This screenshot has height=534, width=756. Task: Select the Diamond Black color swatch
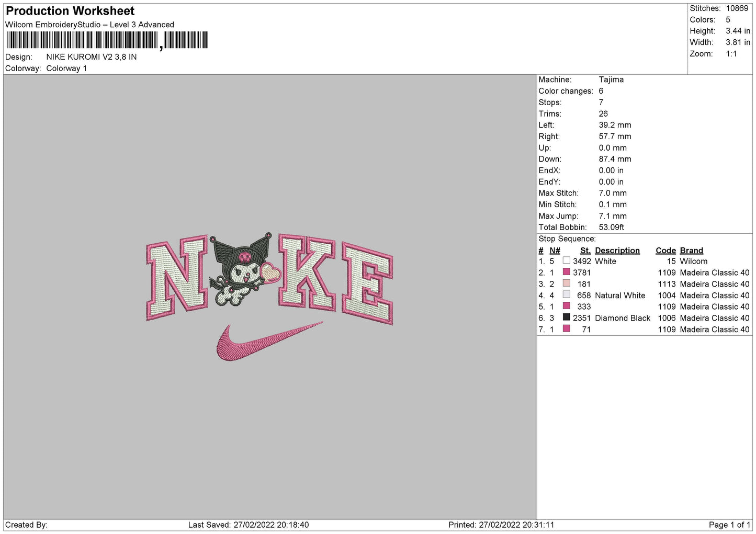click(x=566, y=317)
